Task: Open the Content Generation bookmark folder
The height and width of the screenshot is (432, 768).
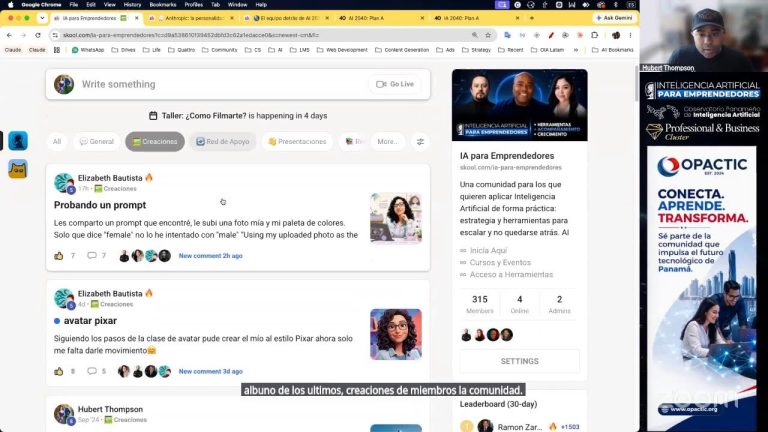Action: pos(402,50)
